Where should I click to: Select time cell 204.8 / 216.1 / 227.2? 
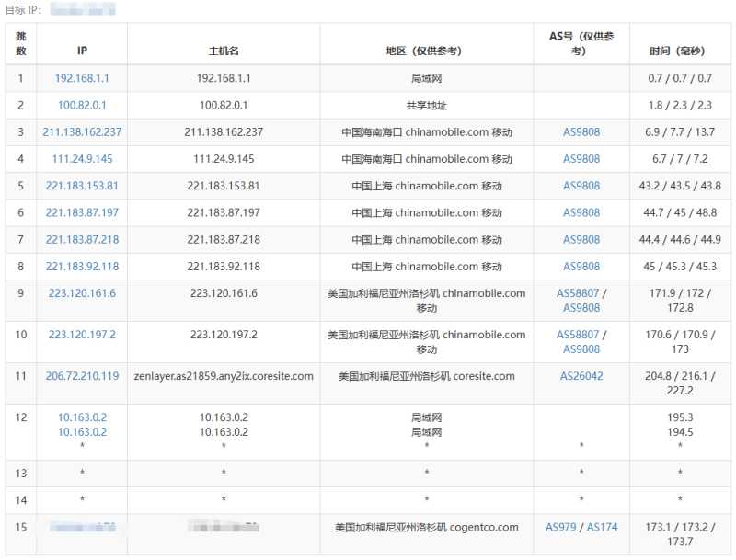point(680,383)
